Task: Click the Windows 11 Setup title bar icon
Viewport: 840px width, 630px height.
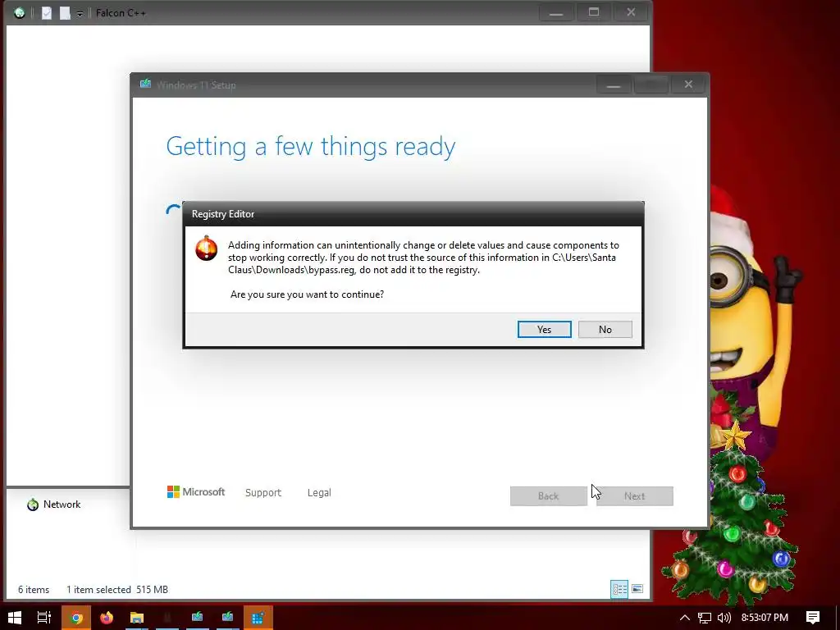Action: 145,84
